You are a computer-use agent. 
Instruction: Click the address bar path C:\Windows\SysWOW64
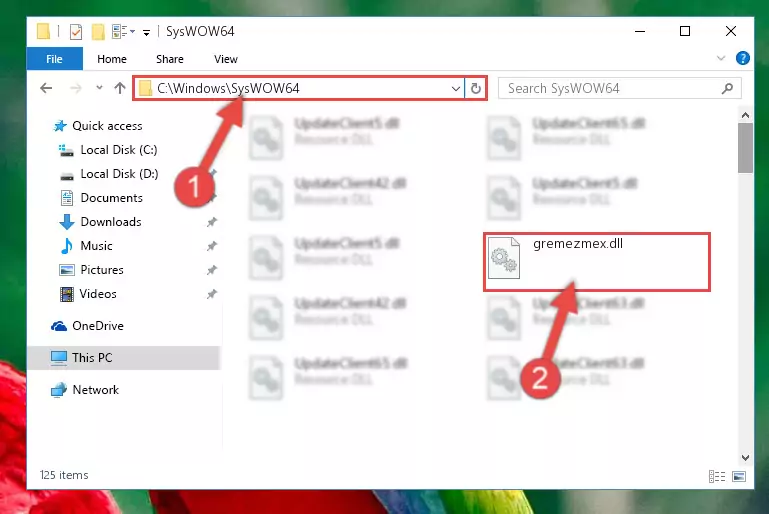tap(228, 88)
